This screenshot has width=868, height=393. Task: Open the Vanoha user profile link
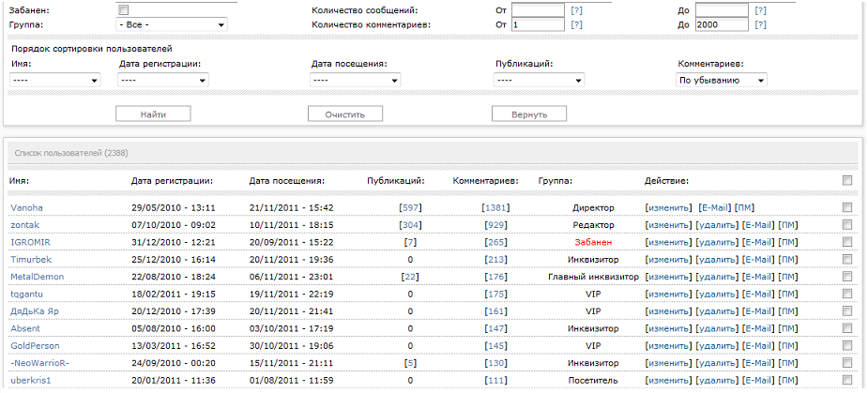pyautogui.click(x=26, y=207)
